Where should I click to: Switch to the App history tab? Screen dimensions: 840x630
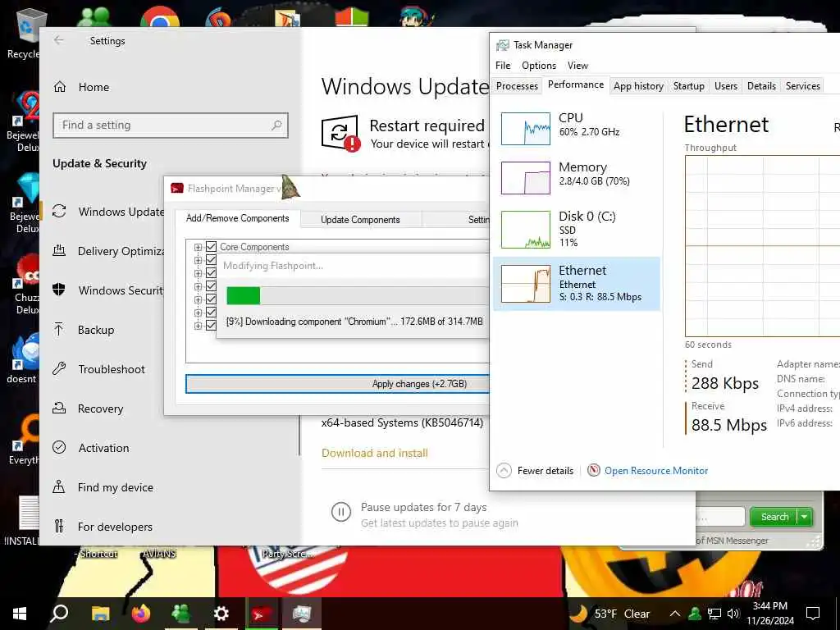(638, 86)
